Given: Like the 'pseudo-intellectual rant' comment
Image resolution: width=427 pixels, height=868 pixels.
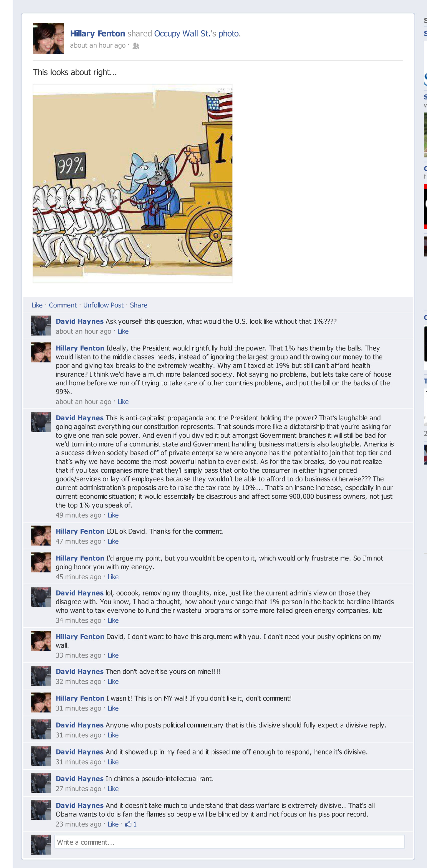Looking at the screenshot, I should pyautogui.click(x=113, y=788).
